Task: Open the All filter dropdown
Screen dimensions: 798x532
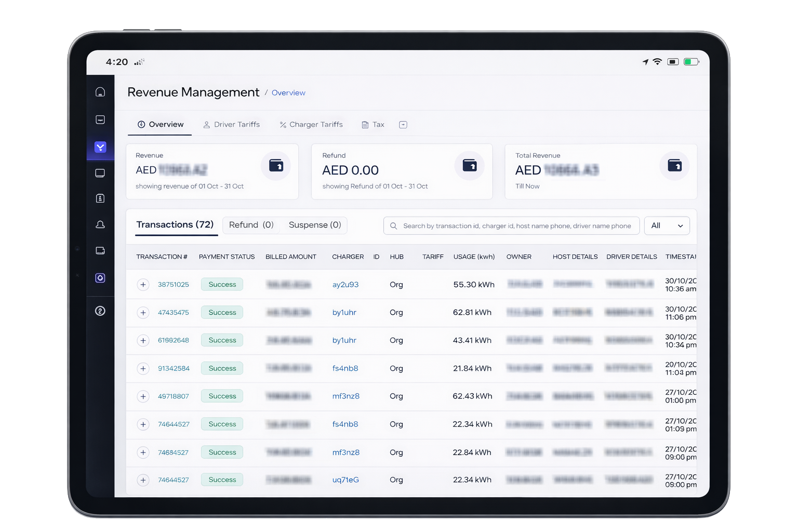Action: [667, 225]
